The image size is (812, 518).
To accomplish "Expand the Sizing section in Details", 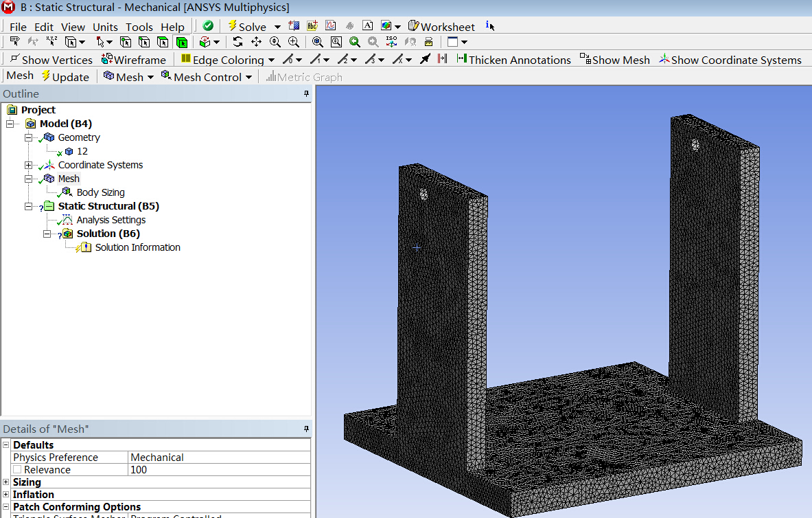I will click(6, 482).
